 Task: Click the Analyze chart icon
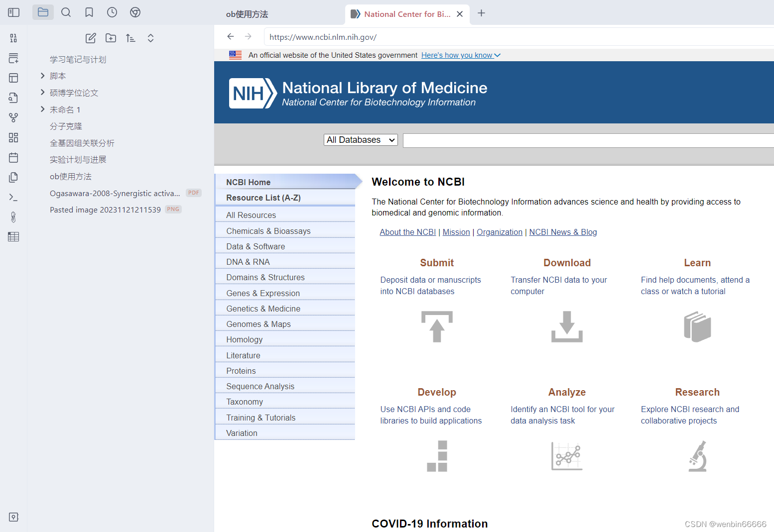[567, 456]
